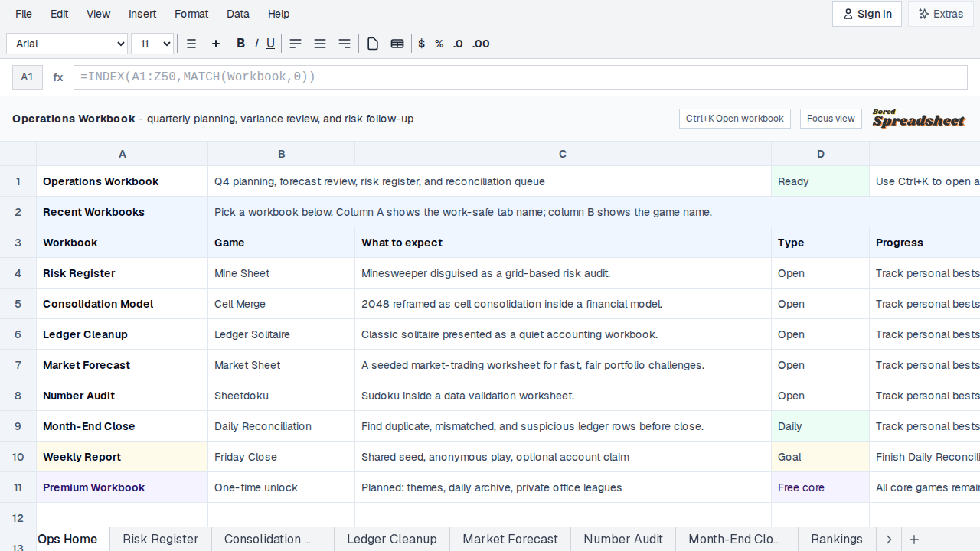980x551 pixels.
Task: Click the Daily Reconciliation game cell
Action: 282,426
